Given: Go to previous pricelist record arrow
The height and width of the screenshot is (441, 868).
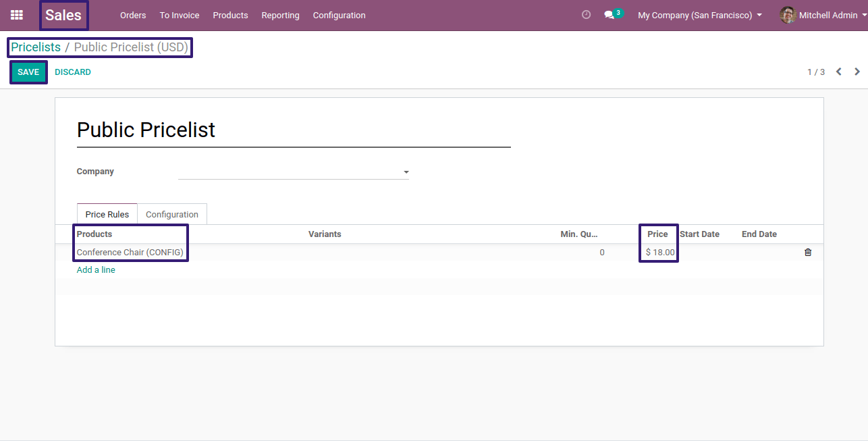Looking at the screenshot, I should 839,72.
